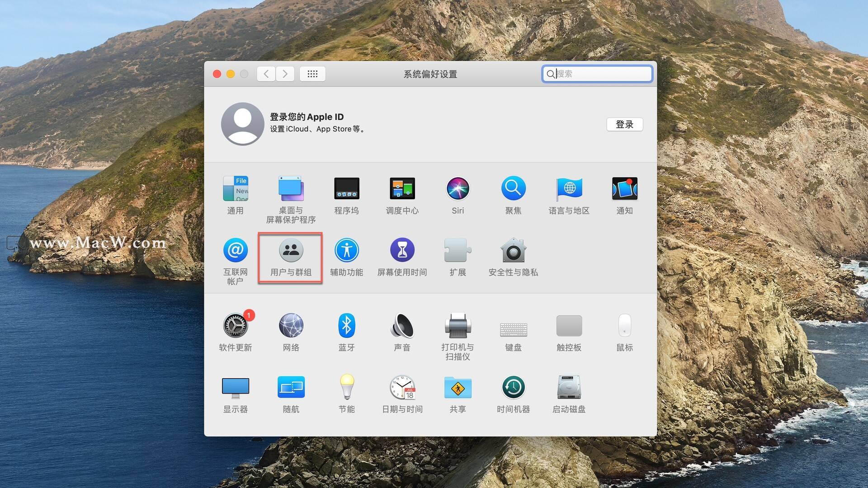Open Time Machine (时间机器) preferences
Viewport: 868px width, 488px height.
coord(513,388)
